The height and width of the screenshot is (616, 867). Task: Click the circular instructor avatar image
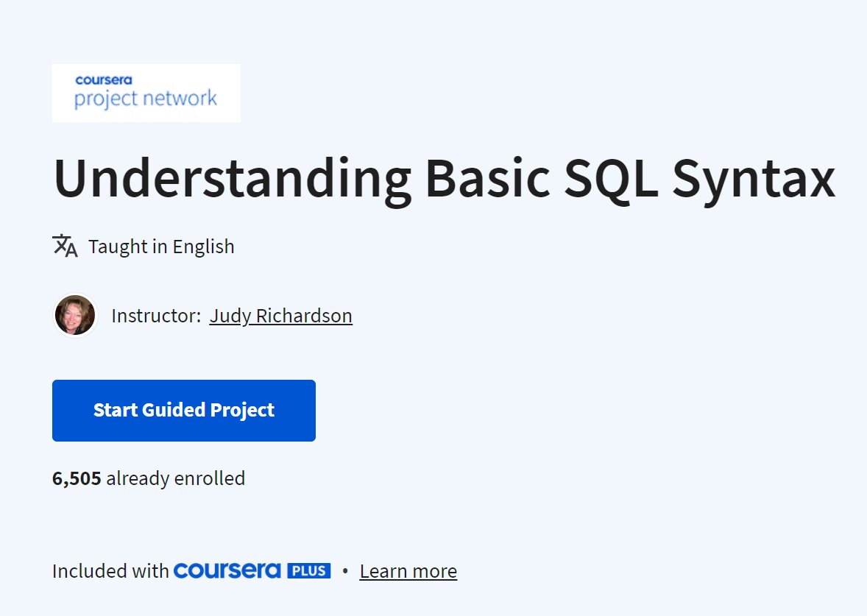(x=74, y=315)
